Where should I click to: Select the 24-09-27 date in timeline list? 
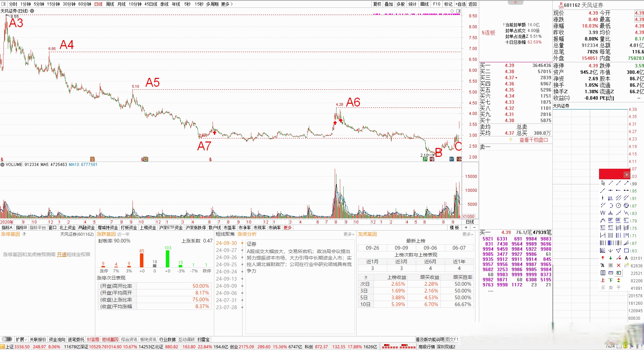[x=226, y=250]
